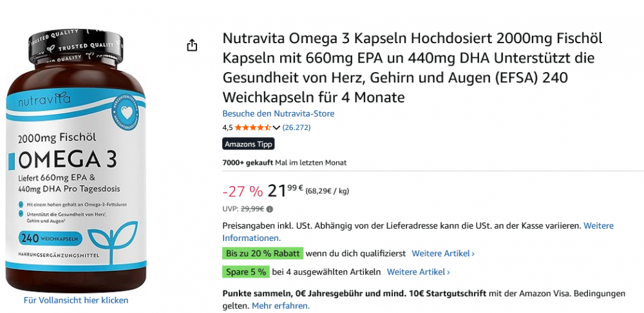The width and height of the screenshot is (644, 313).
Task: Click the share icon beside the product image
Action: 191,45
